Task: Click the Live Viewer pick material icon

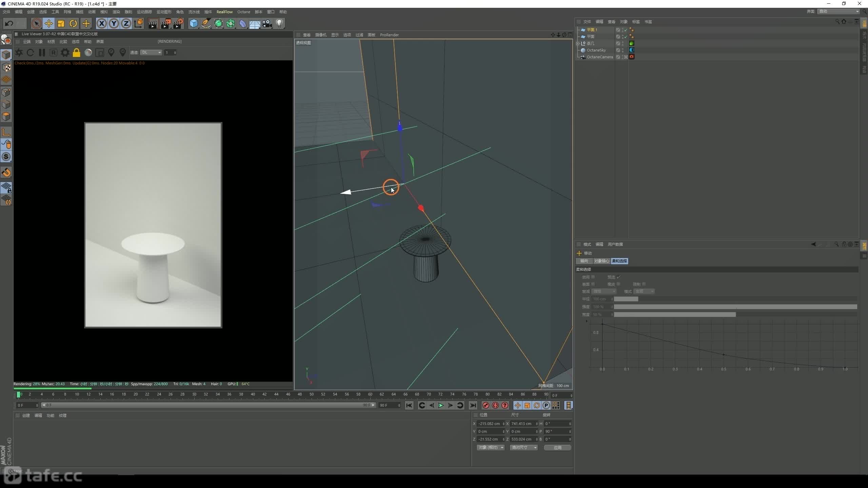Action: point(123,53)
